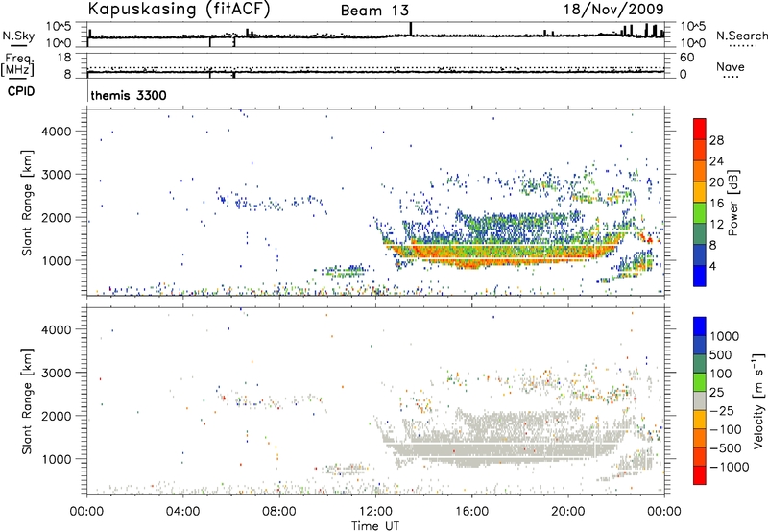Click the tall noise spike near 13:30 in N.Sky plot

pos(411,29)
